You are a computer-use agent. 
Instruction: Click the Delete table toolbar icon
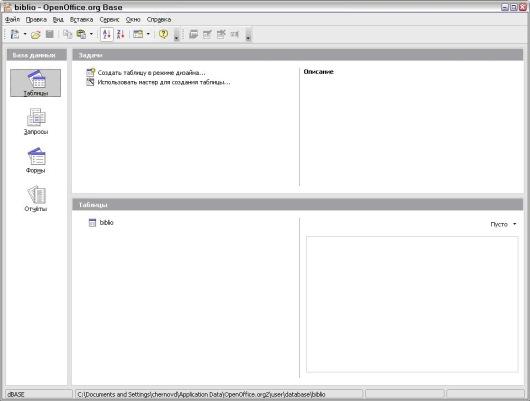[221, 34]
